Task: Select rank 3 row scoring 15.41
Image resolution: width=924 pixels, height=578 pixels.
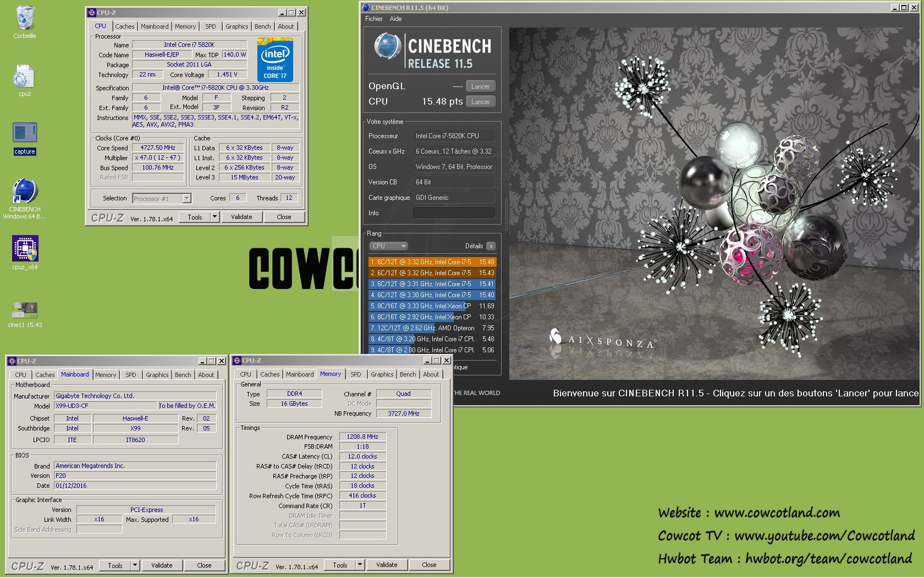Action: (432, 284)
